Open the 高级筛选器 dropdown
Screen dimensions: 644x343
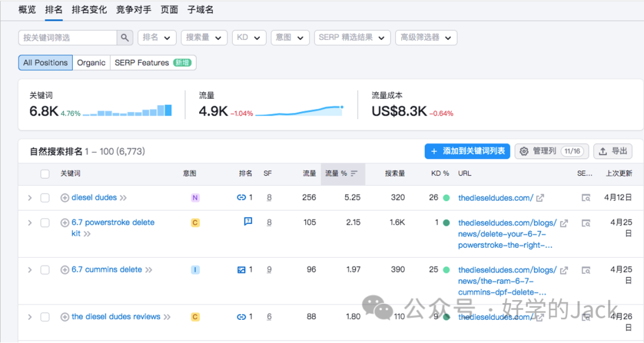pos(426,38)
